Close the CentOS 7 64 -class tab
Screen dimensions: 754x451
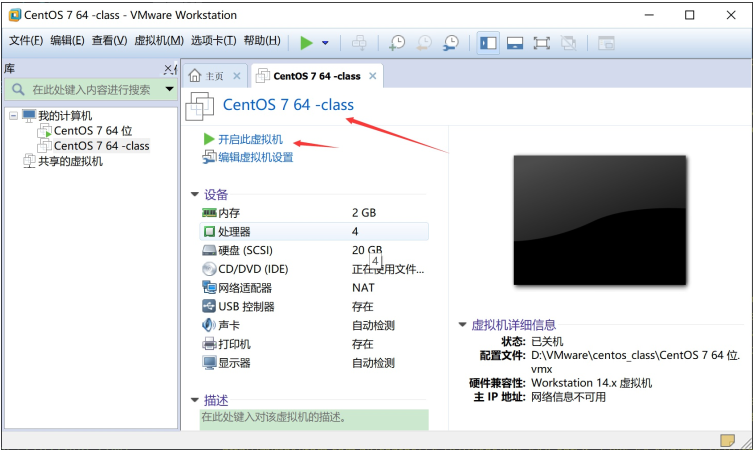click(373, 76)
